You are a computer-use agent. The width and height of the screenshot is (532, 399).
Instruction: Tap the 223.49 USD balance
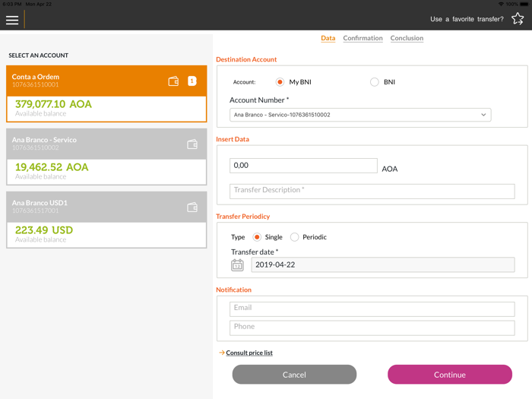coord(44,230)
